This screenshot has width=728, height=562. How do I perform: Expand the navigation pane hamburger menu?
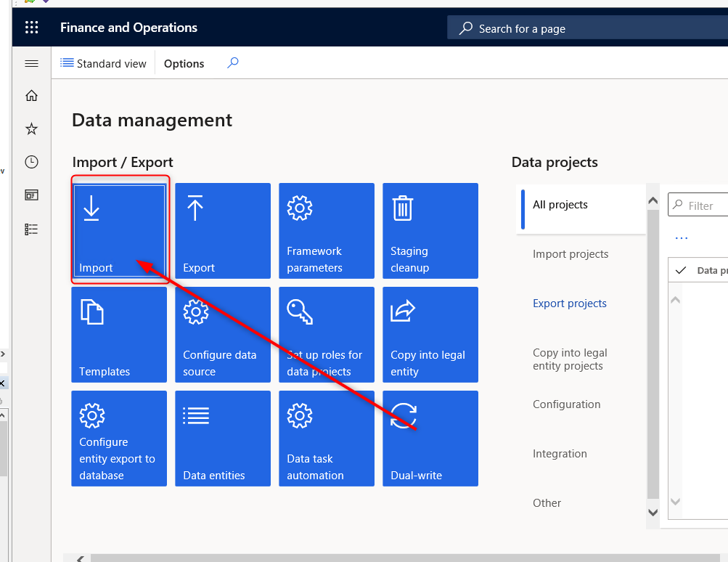pyautogui.click(x=31, y=64)
